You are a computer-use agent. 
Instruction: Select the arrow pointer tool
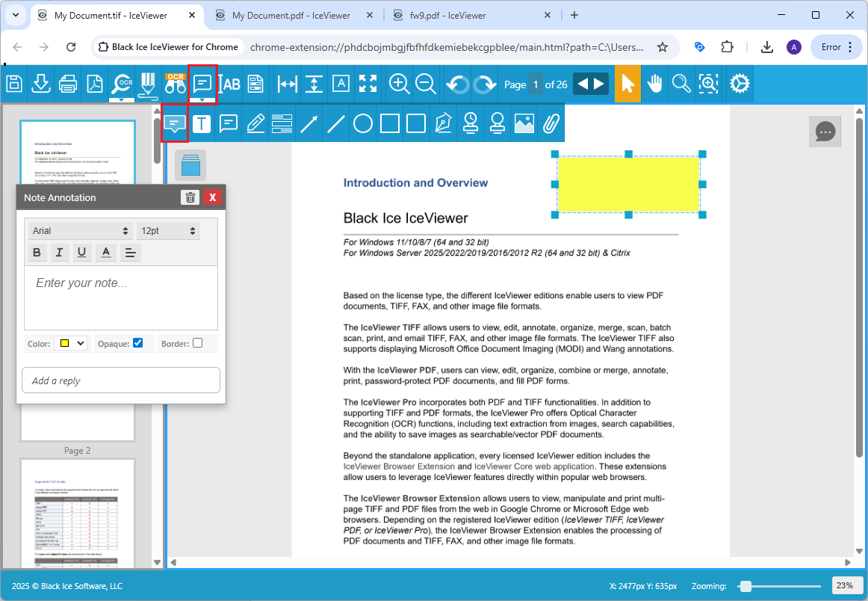click(x=627, y=84)
